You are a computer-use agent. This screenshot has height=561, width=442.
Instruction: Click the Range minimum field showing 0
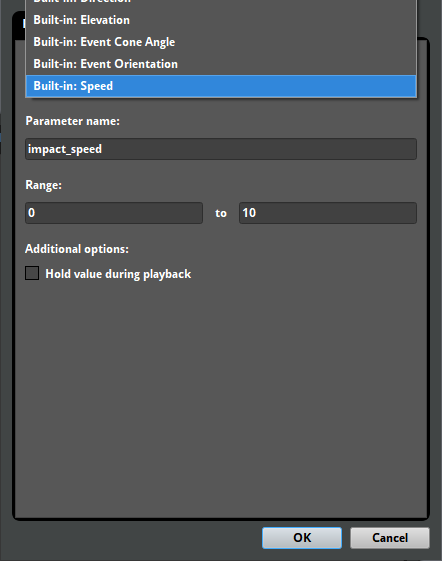click(114, 213)
